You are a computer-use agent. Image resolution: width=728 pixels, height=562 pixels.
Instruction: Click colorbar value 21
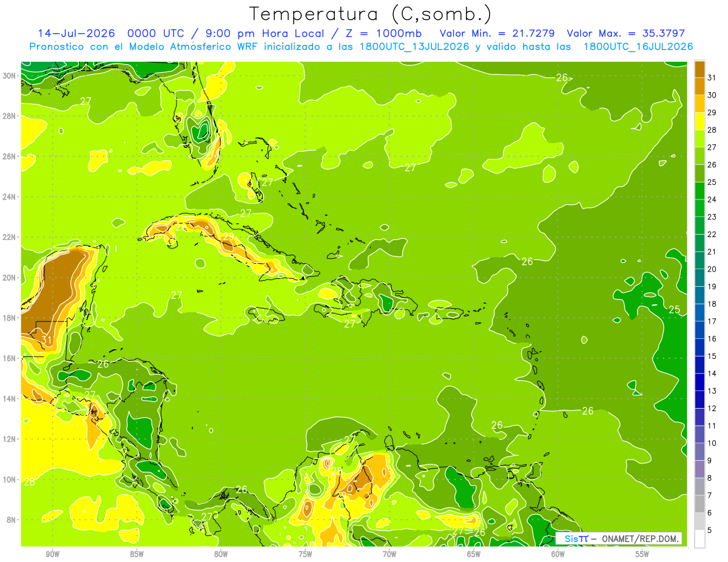[712, 251]
